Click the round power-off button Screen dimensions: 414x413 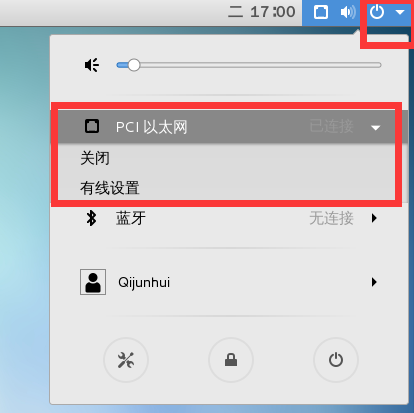coord(336,360)
